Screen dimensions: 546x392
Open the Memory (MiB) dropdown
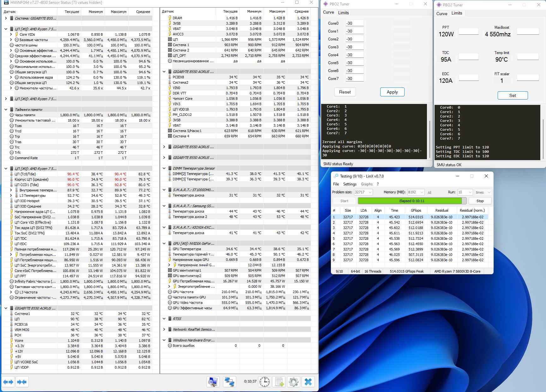tap(422, 192)
